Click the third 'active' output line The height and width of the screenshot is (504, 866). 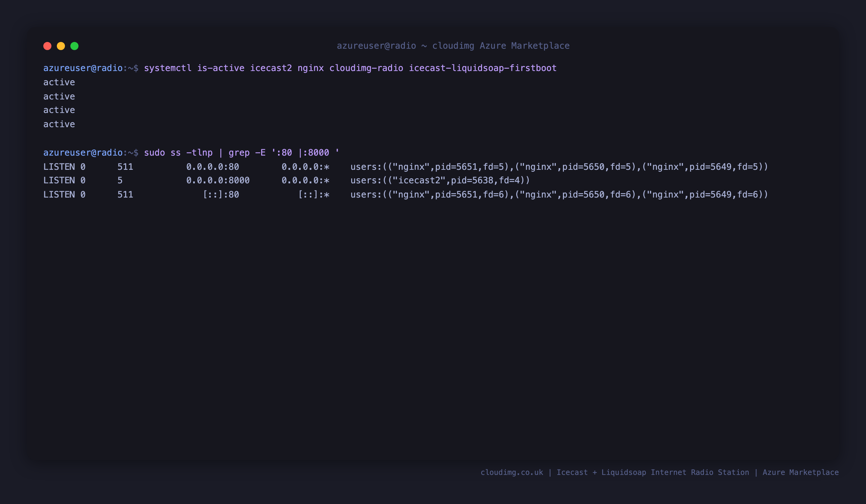pyautogui.click(x=59, y=110)
